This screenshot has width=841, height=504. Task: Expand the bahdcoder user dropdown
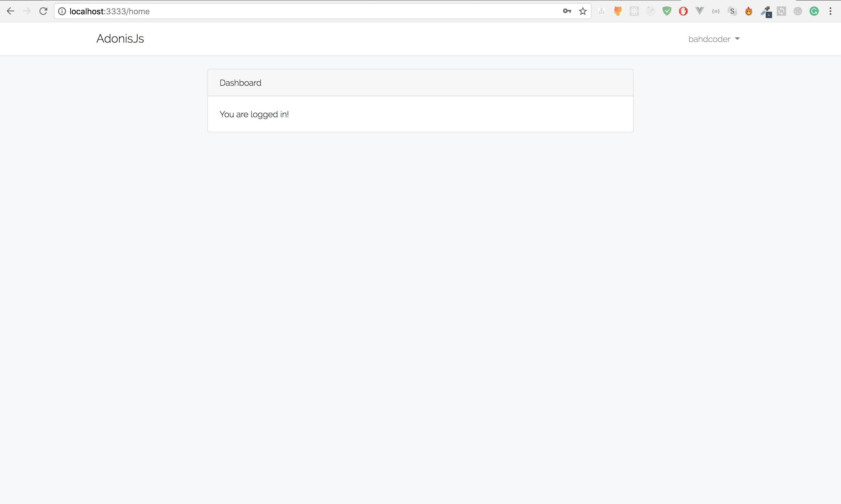[x=713, y=39]
